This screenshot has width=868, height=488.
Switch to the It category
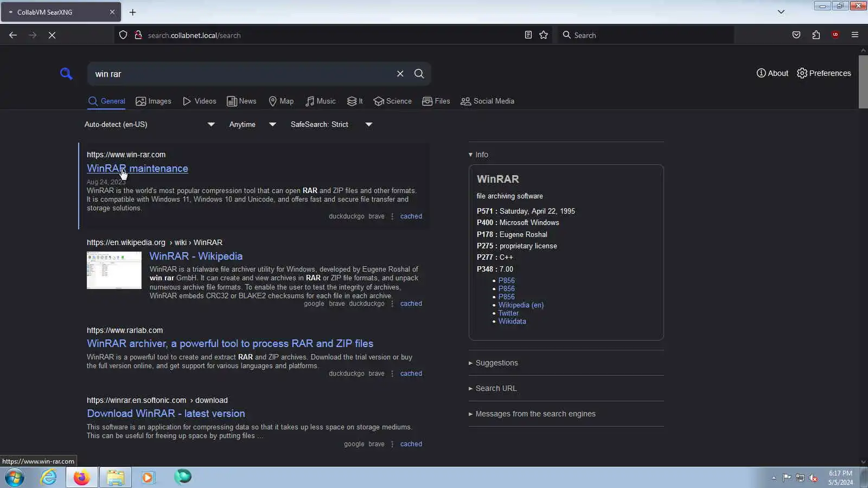(355, 101)
